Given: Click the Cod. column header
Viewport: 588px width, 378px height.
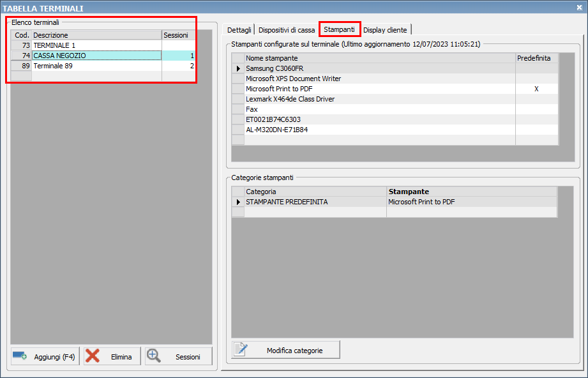Looking at the screenshot, I should (x=21, y=35).
